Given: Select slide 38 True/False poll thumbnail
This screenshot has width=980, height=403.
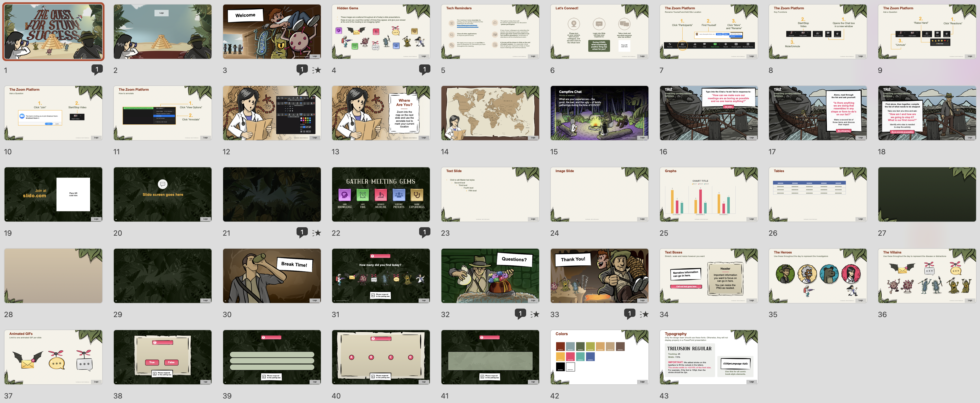Looking at the screenshot, I should (162, 357).
